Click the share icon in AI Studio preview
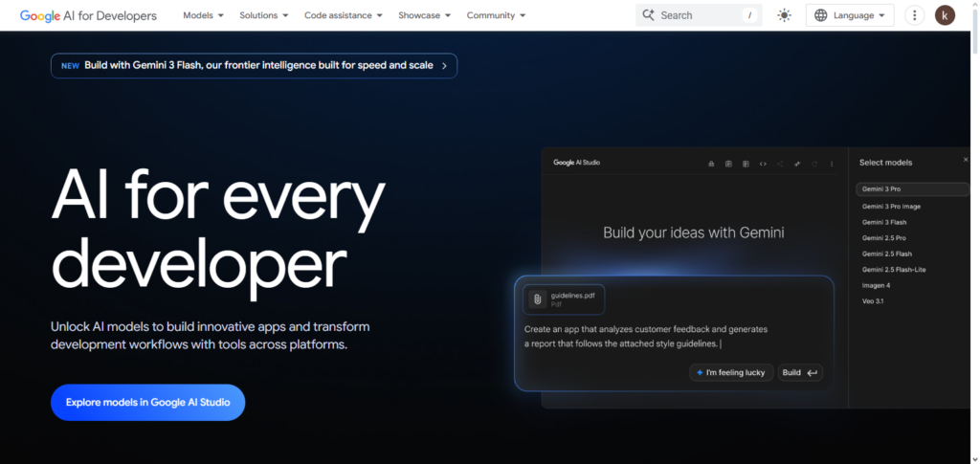This screenshot has width=980, height=464. coord(780,164)
